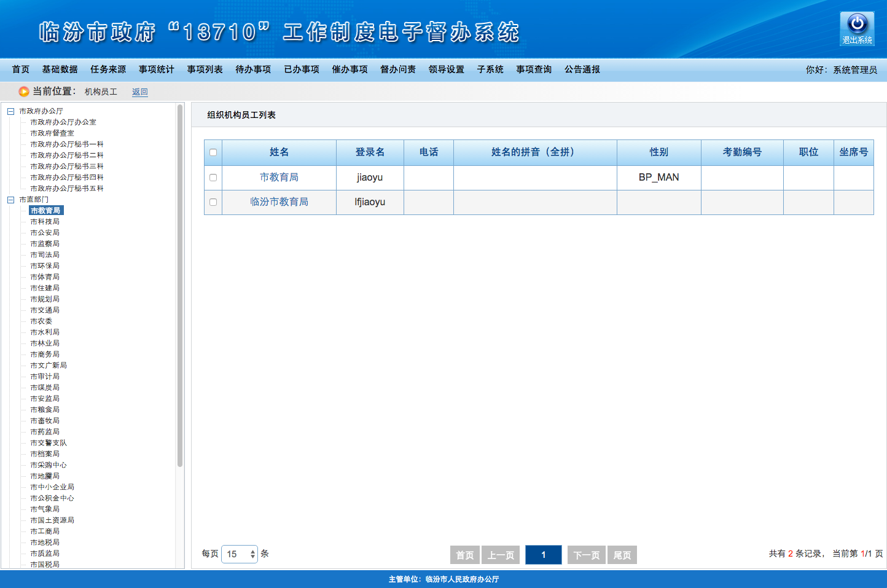Open the 督办问责 menu

397,69
